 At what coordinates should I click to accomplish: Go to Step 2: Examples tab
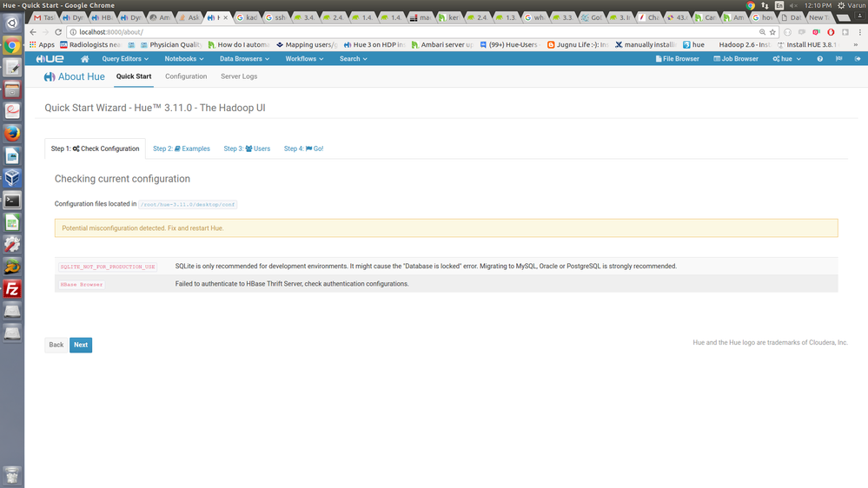pyautogui.click(x=182, y=148)
